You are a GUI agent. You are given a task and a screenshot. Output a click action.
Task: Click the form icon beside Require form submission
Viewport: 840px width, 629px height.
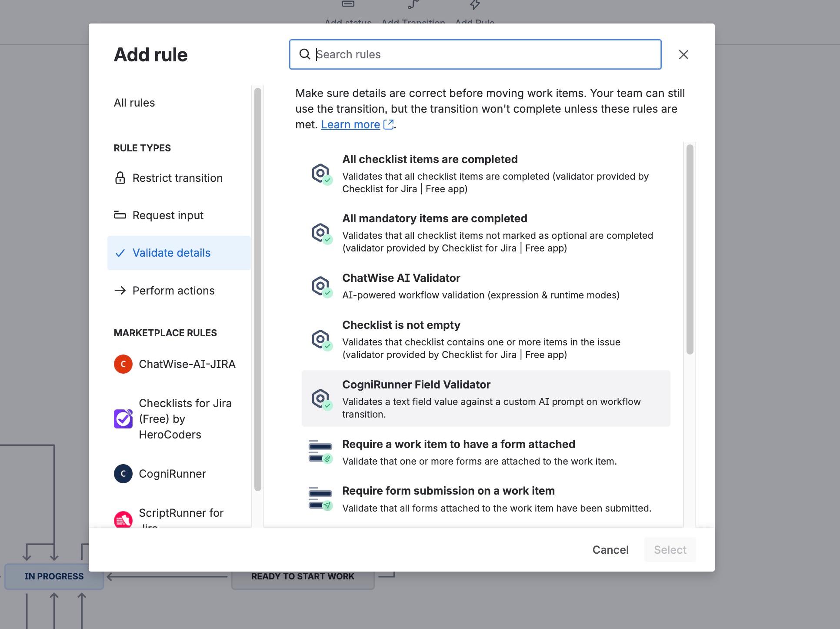[x=320, y=498]
